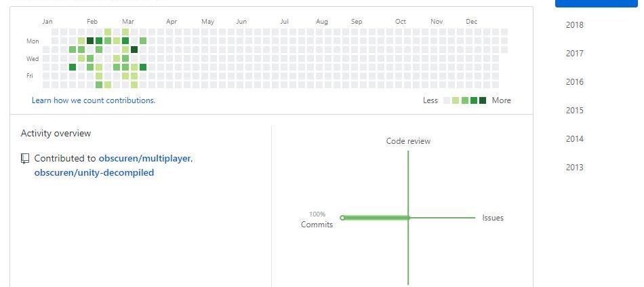Click the Feb month label

[92, 22]
